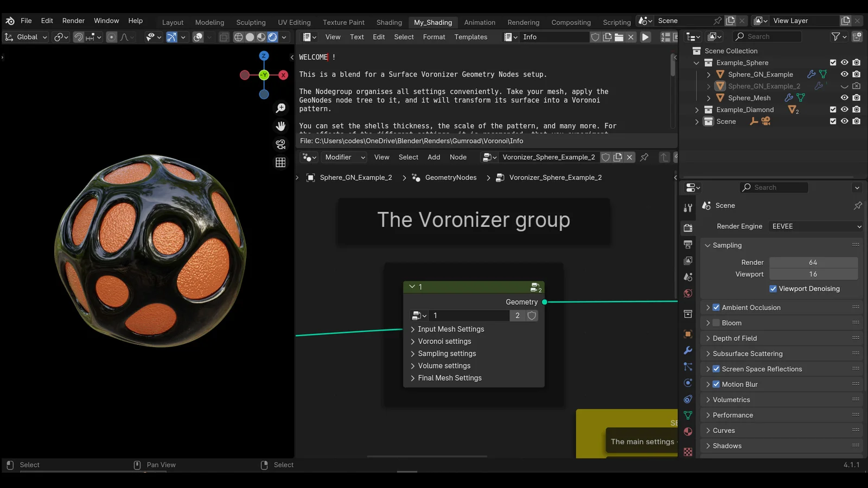The width and height of the screenshot is (868, 488).
Task: Enable the Bloom checkbox
Action: [717, 323]
